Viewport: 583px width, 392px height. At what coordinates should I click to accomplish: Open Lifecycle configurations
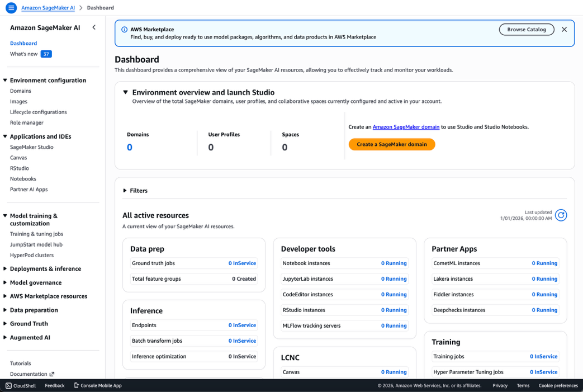point(39,112)
